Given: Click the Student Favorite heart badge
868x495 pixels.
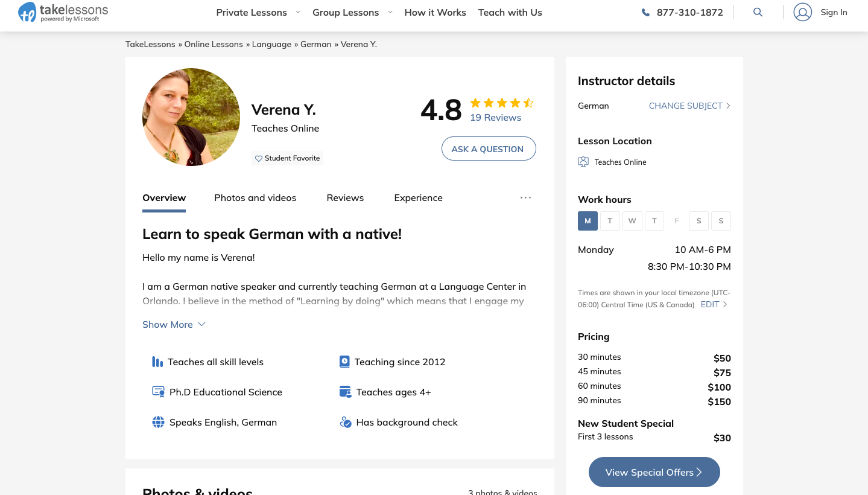Looking at the screenshot, I should tap(287, 158).
